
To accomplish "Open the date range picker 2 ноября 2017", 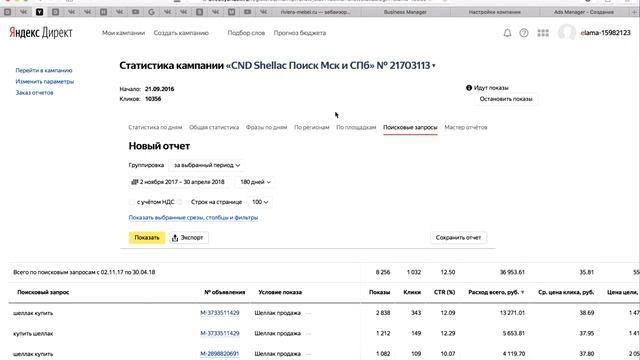I will click(x=178, y=182).
